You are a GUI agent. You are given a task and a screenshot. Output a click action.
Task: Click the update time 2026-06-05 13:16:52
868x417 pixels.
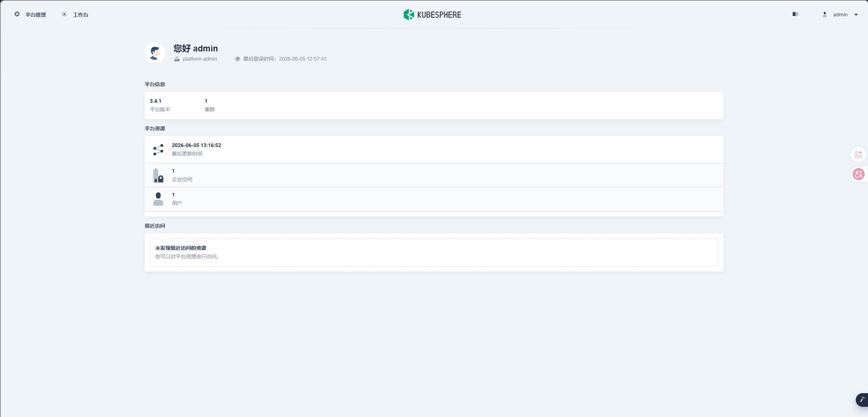pyautogui.click(x=196, y=145)
